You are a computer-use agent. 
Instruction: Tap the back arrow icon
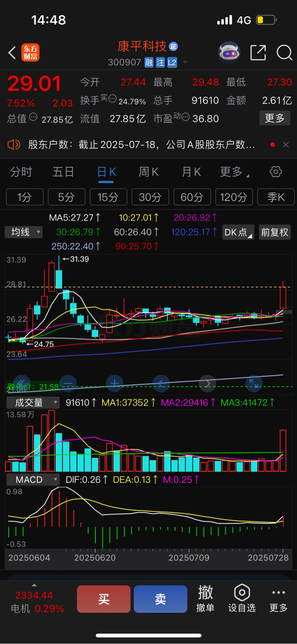pyautogui.click(x=12, y=53)
